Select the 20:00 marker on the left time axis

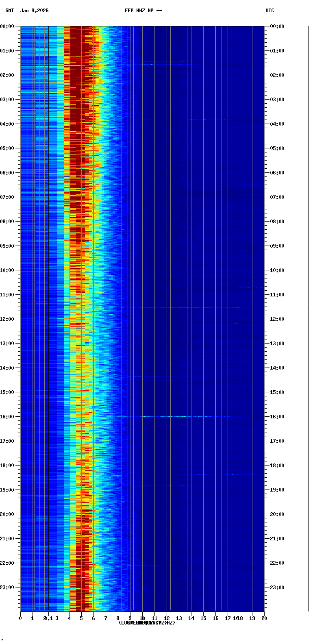[x=7, y=514]
